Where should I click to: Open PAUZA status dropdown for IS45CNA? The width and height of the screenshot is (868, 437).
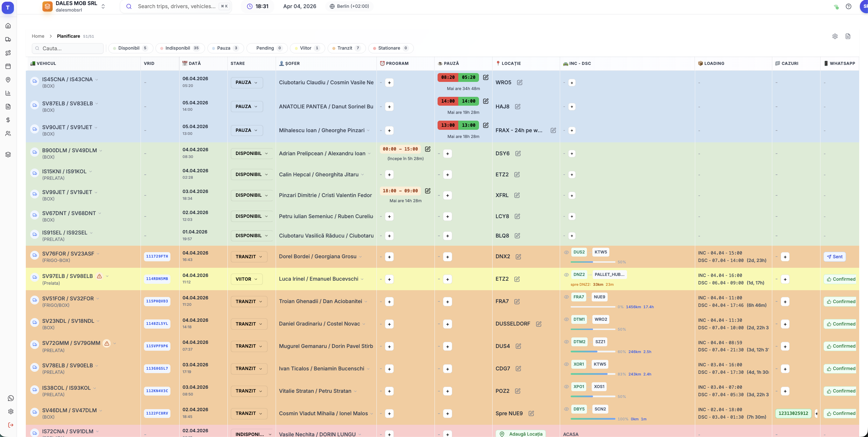247,83
